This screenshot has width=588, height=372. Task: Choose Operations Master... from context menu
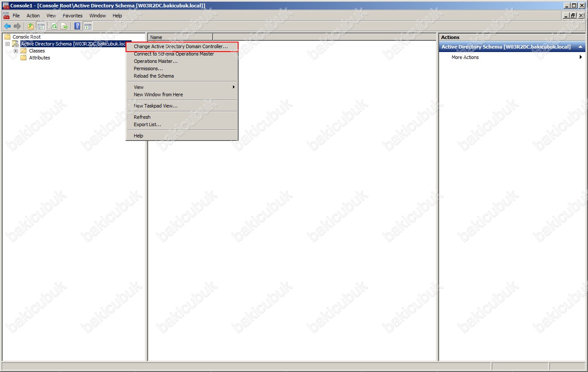pos(182,61)
